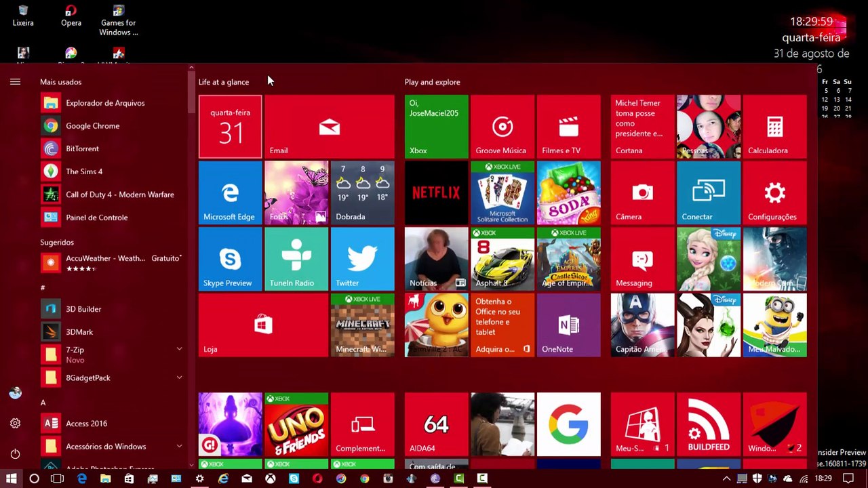Open the Email tile
The height and width of the screenshot is (488, 868).
330,127
